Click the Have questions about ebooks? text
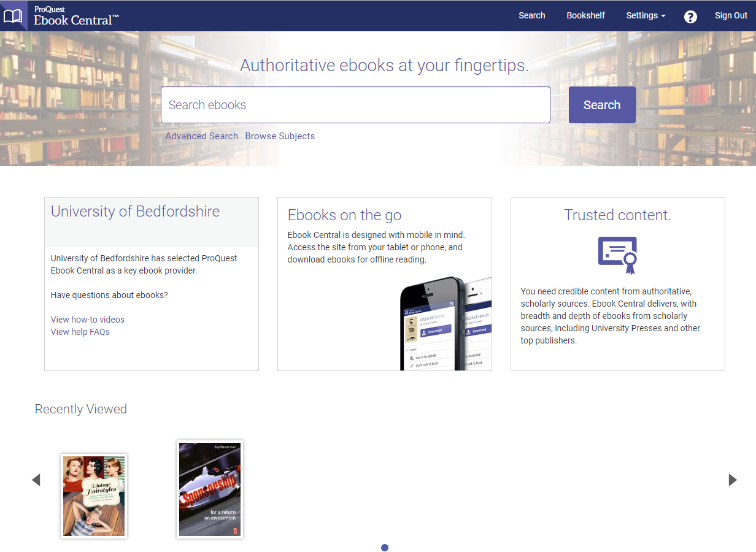The height and width of the screenshot is (552, 756). [109, 295]
